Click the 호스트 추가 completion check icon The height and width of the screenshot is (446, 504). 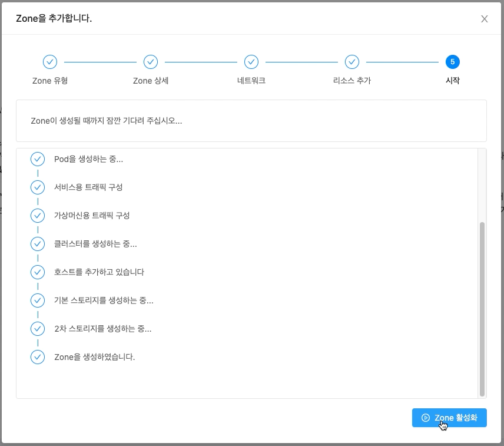tap(38, 272)
